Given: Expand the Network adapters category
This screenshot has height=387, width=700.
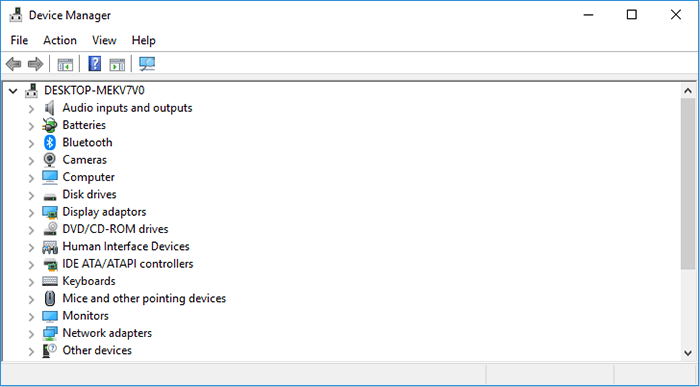Looking at the screenshot, I should 31,334.
